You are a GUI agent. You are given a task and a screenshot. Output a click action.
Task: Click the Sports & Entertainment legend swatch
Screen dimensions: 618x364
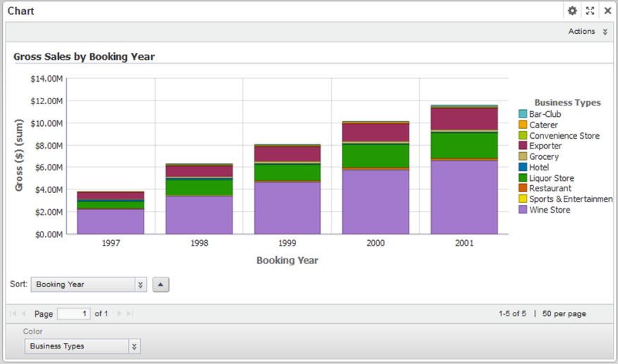click(523, 199)
